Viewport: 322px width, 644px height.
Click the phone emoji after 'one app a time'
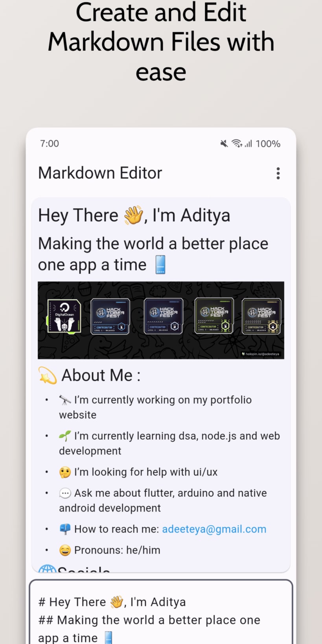tap(160, 265)
